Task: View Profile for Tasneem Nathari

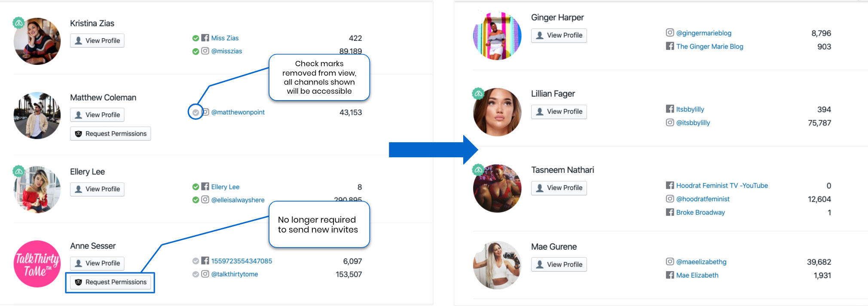Action: click(559, 188)
